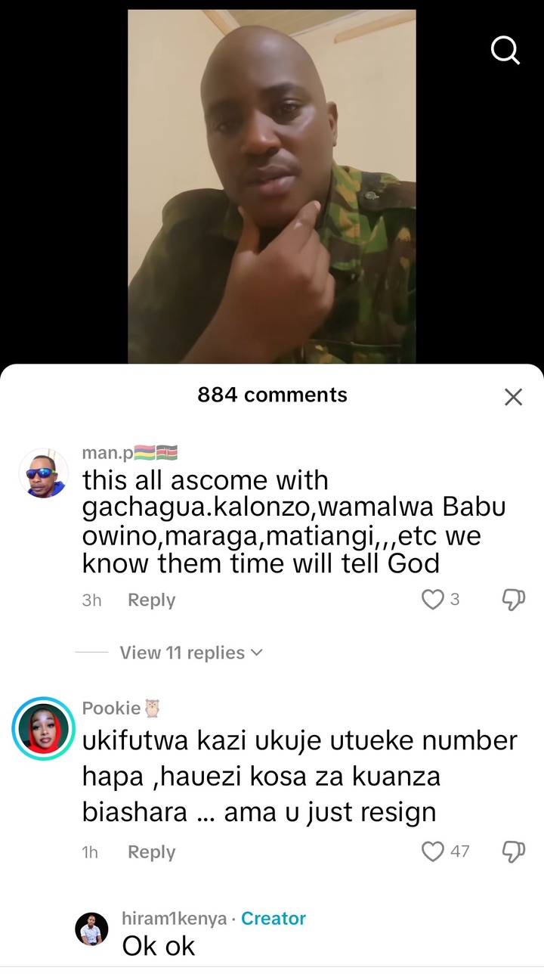
Task: Open the search magnifier icon
Action: (x=505, y=51)
